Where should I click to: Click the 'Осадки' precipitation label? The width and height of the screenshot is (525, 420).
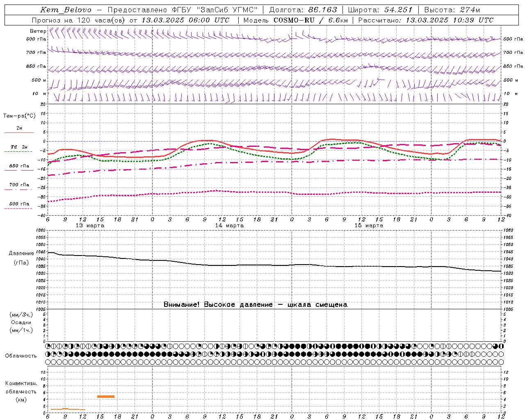21,322
